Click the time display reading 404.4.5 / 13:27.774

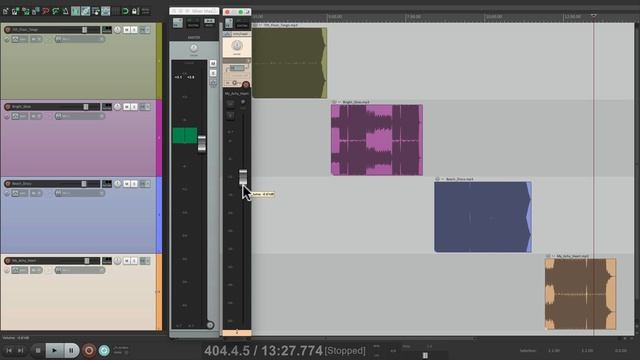coord(264,351)
